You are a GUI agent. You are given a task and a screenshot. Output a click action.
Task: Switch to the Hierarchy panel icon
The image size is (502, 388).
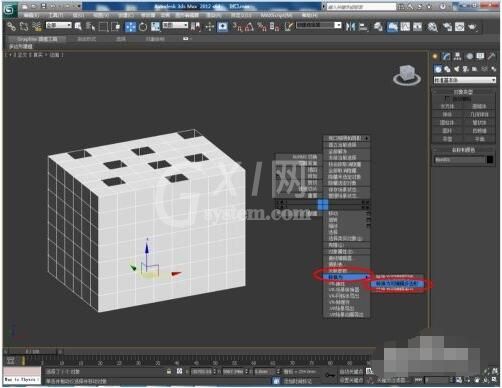click(458, 56)
